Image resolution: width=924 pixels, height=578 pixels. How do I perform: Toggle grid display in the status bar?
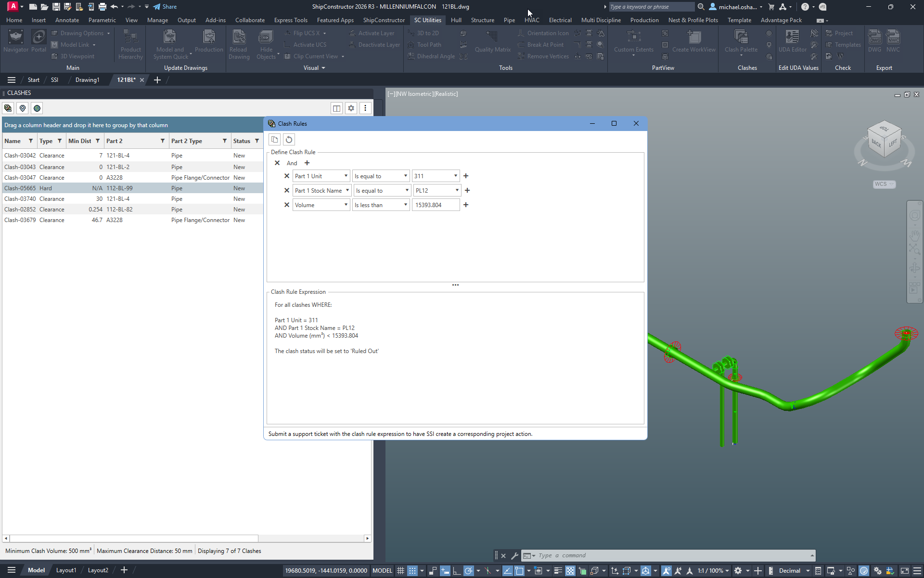click(400, 570)
